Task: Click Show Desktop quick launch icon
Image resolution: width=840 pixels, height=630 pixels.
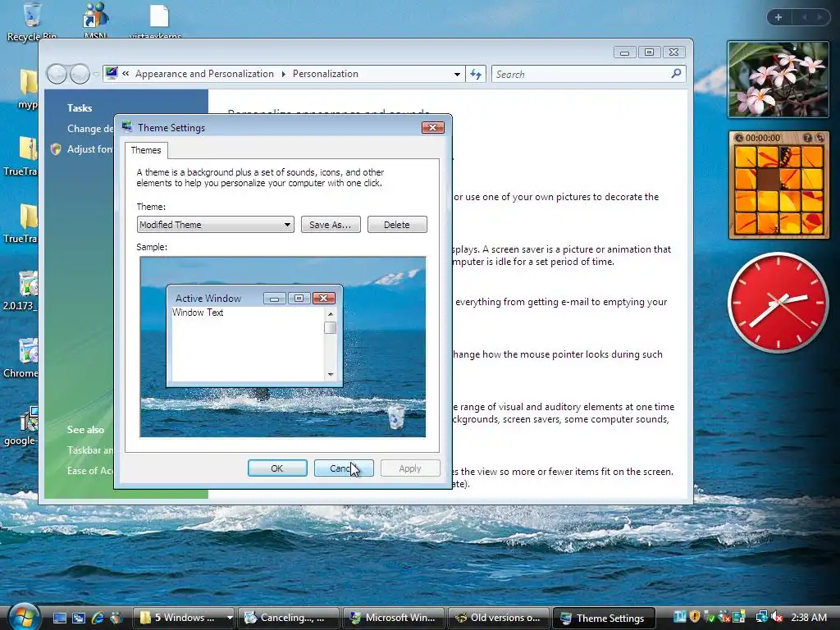Action: [59, 618]
